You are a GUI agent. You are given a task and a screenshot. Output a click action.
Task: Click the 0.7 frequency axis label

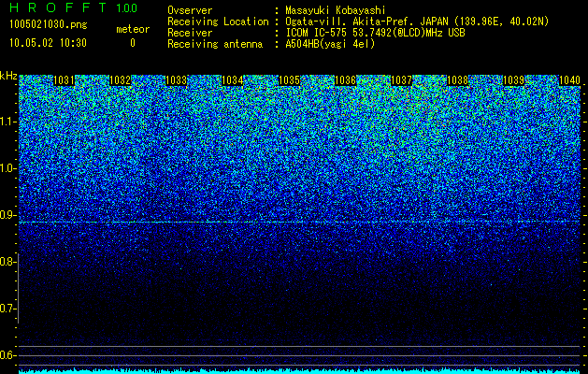[7, 309]
